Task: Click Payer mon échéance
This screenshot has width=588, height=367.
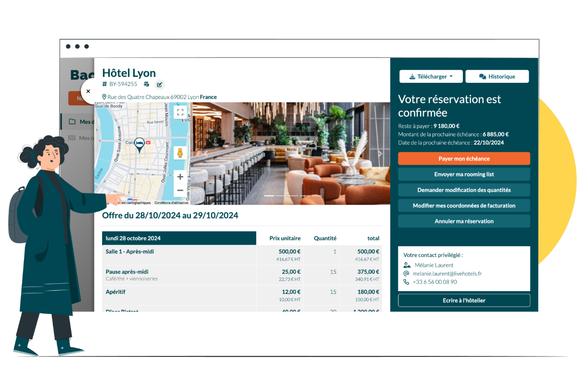Action: coord(464,159)
